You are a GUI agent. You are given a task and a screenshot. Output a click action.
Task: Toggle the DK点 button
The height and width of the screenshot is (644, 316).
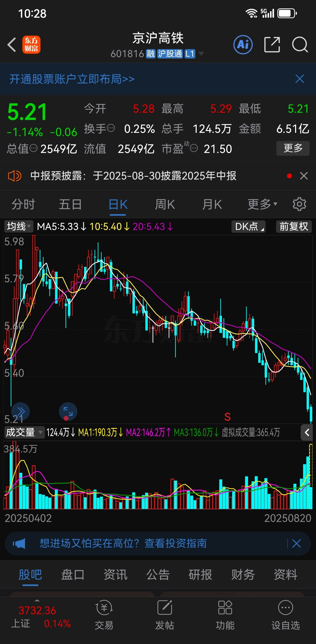coord(249,226)
